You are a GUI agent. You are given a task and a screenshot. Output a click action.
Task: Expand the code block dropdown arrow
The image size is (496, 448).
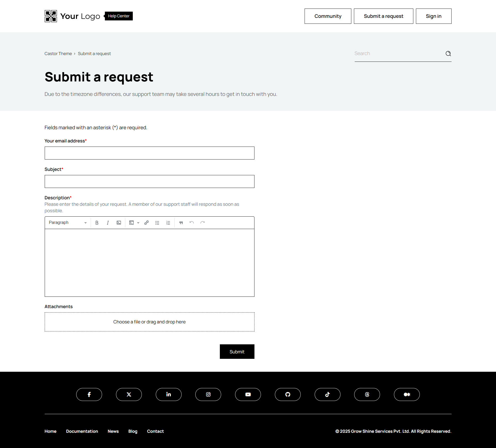pyautogui.click(x=138, y=223)
